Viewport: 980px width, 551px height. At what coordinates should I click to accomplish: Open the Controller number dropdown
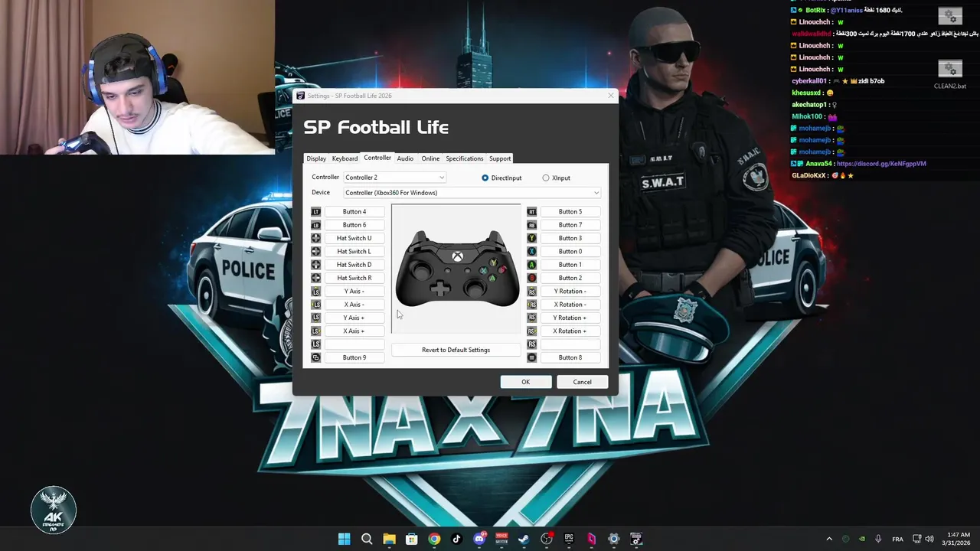tap(394, 178)
